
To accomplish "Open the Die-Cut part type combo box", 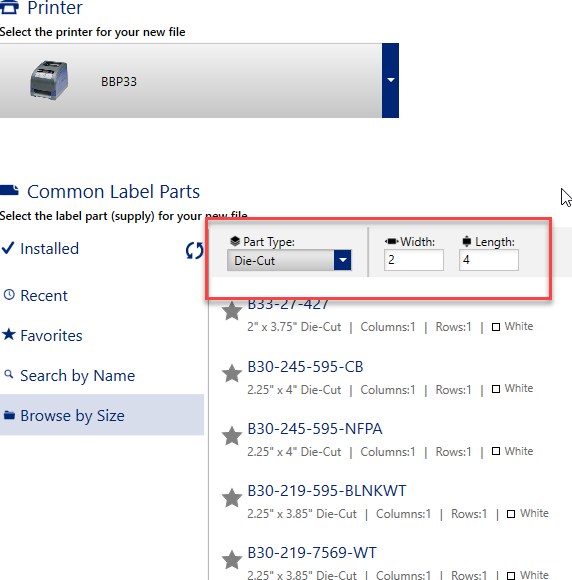I will [289, 260].
